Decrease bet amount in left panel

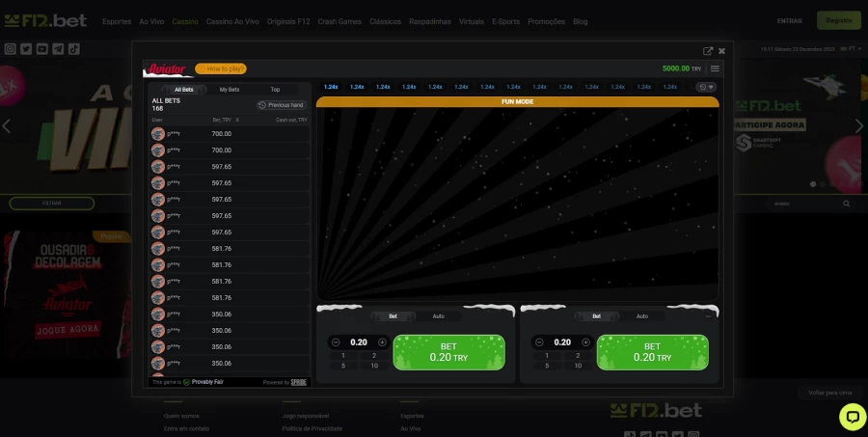click(336, 342)
